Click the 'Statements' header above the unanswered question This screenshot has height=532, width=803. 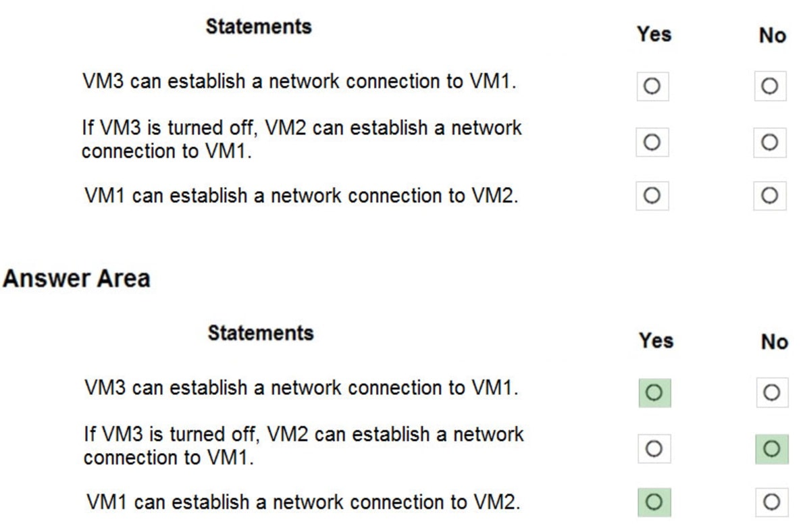pos(259,27)
